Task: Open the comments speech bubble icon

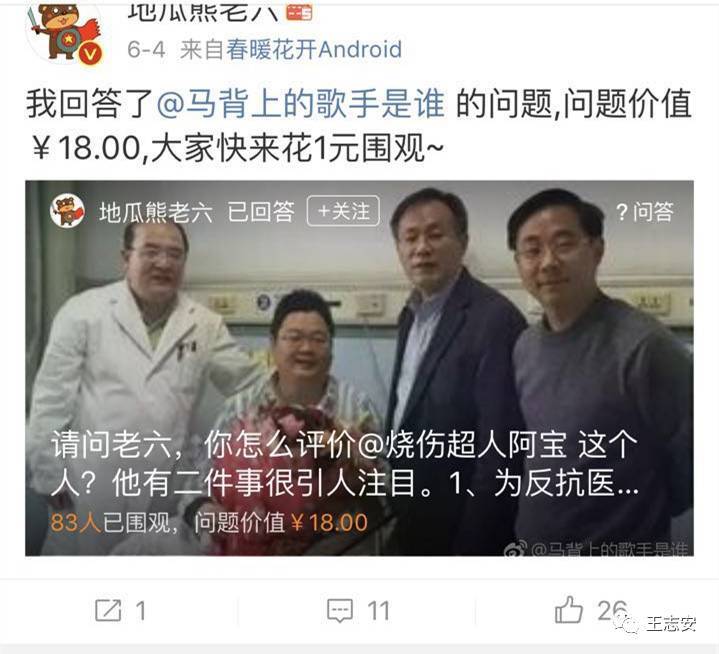Action: click(x=340, y=611)
